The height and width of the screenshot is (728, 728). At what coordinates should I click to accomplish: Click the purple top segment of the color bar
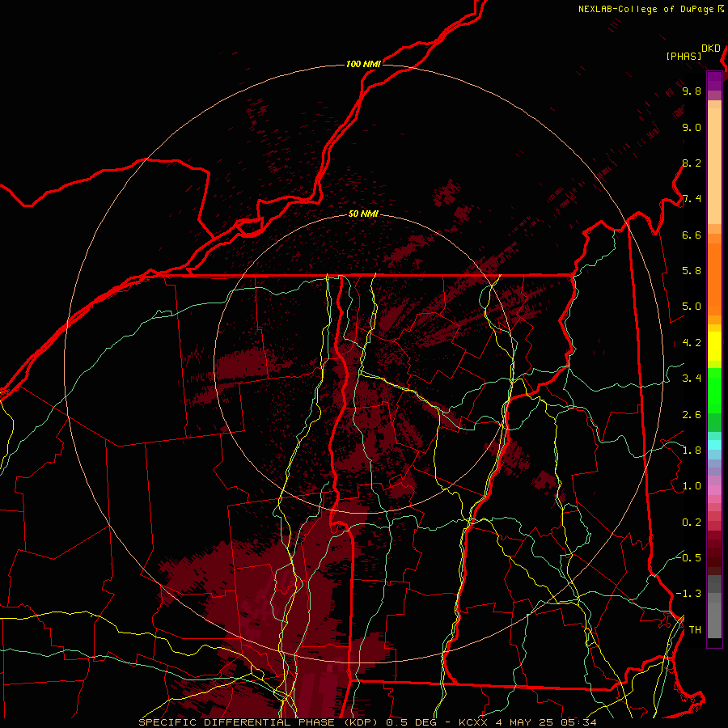[714, 81]
